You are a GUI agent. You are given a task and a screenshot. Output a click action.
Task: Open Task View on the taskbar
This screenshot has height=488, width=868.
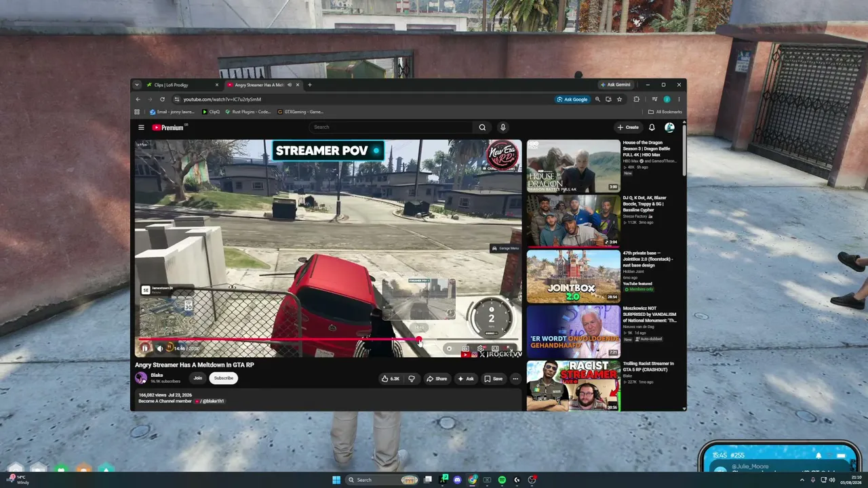(428, 480)
